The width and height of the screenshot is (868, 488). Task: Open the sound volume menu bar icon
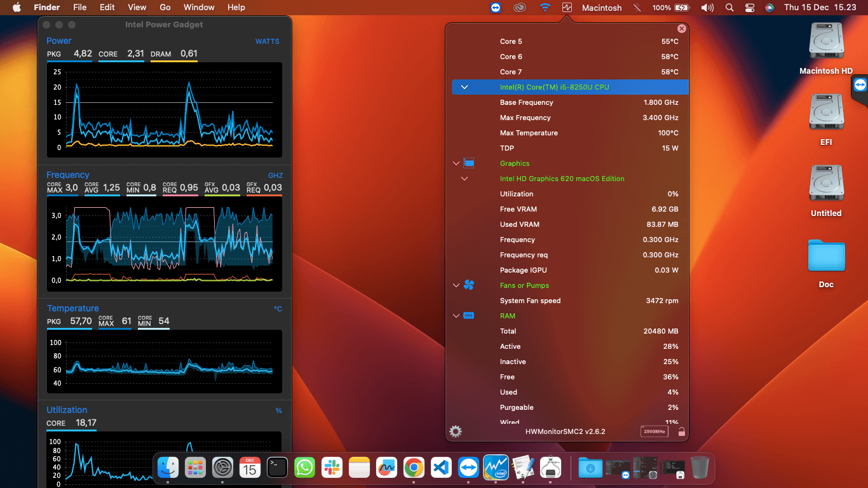click(x=707, y=8)
